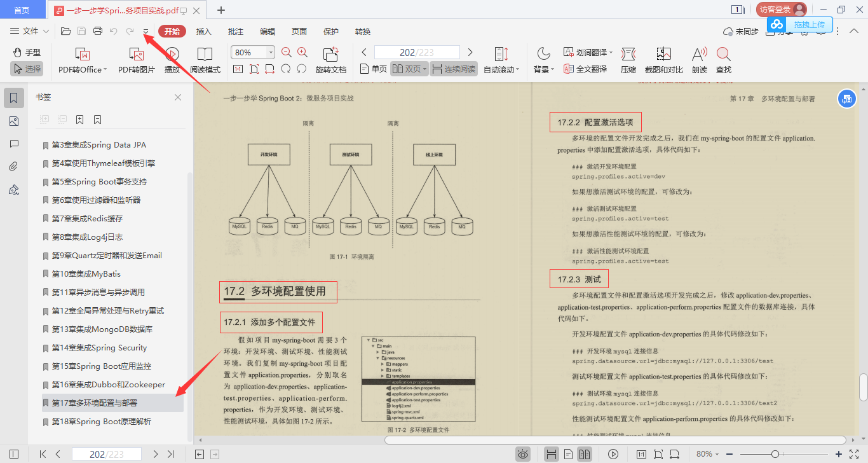This screenshot has height=463, width=868.
Task: Open the folder icon to open a file
Action: (x=65, y=31)
